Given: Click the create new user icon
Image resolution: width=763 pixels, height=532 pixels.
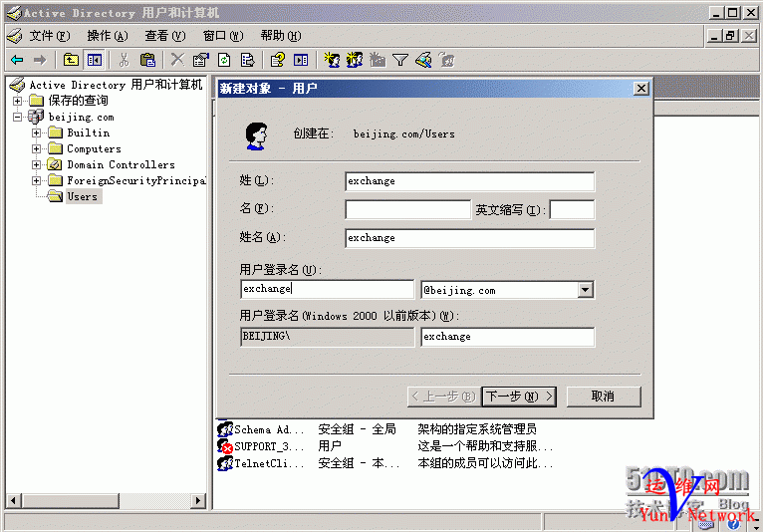Looking at the screenshot, I should [332, 60].
